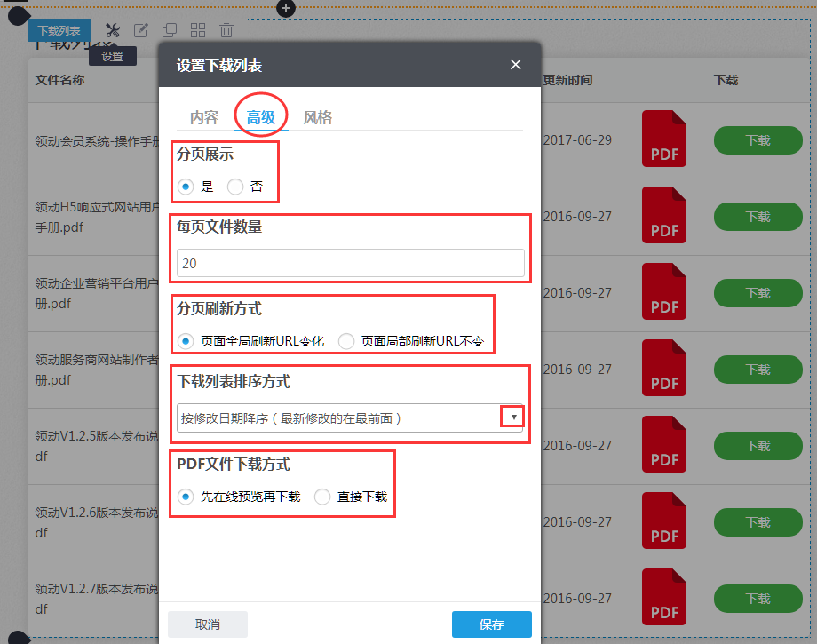
Task: Choose 页面局部刷新URL不变 refresh option
Action: [x=347, y=341]
